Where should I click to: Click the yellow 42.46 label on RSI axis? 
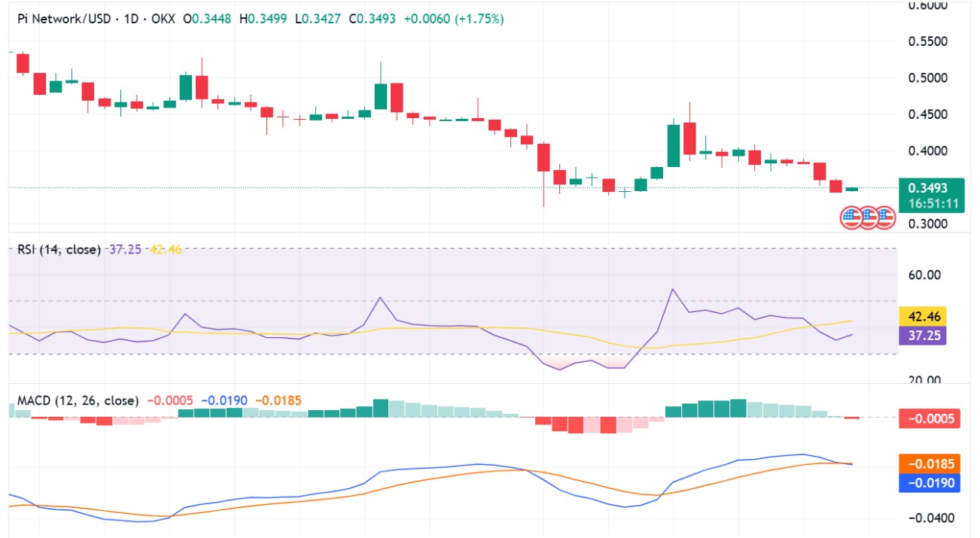pos(923,316)
